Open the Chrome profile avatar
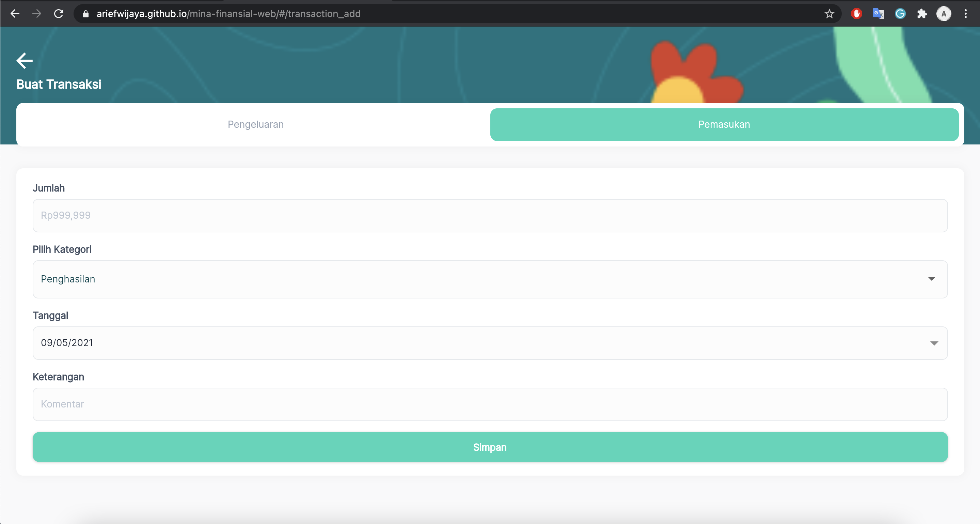 point(944,14)
